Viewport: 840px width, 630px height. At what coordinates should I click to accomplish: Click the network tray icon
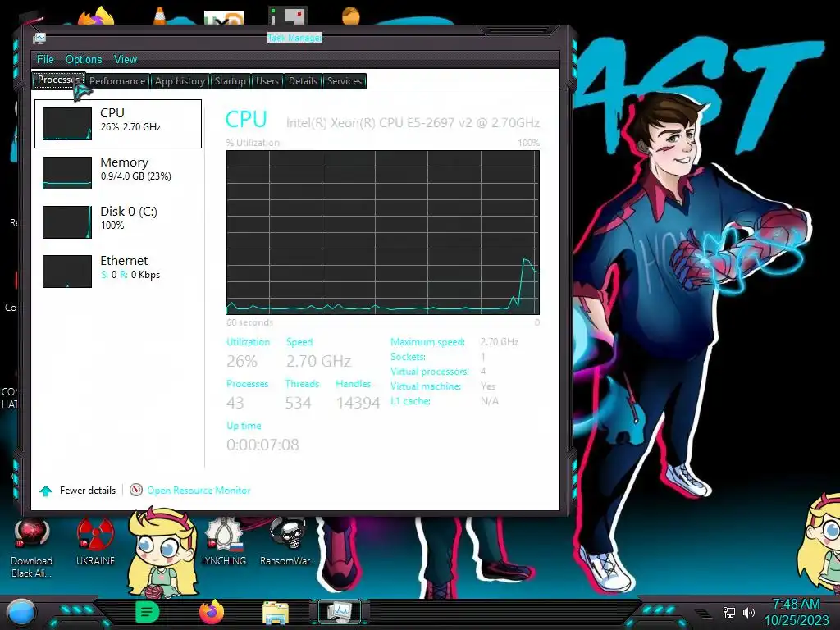click(x=729, y=612)
